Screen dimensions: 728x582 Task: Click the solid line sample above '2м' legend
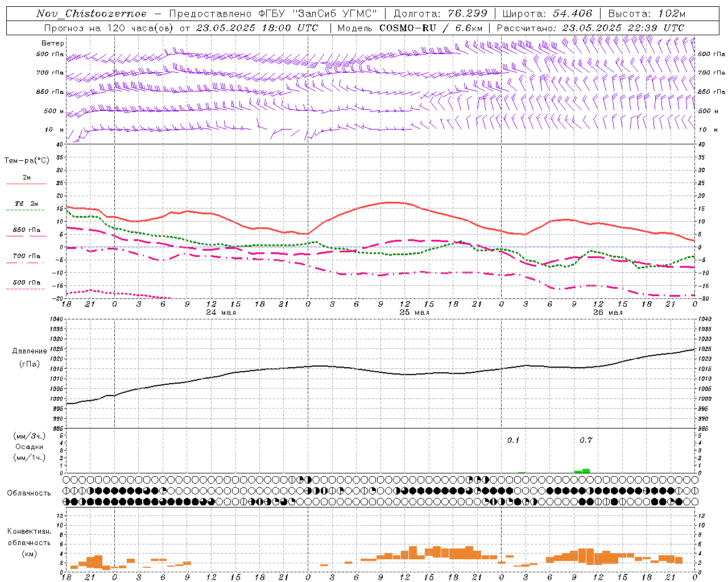click(26, 184)
